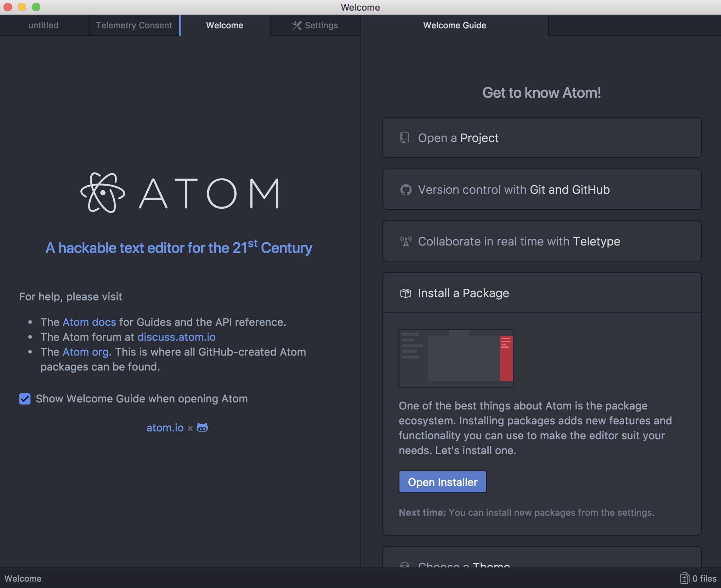Click the package installer preview thumbnail
The height and width of the screenshot is (588, 721).
[x=456, y=358]
